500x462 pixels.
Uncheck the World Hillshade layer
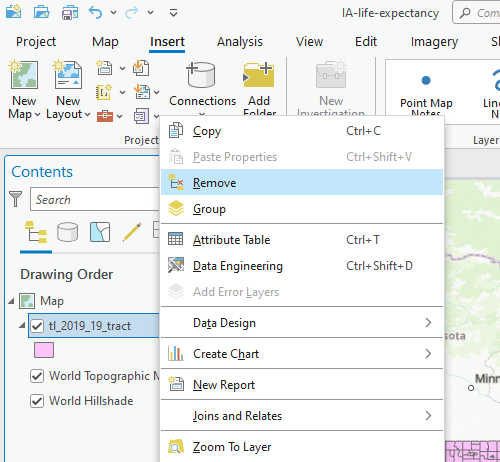click(37, 401)
